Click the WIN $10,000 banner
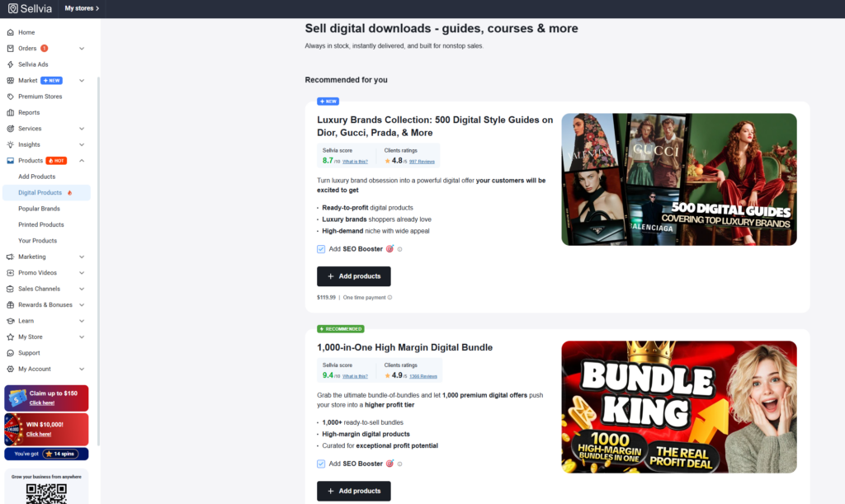 click(x=46, y=429)
